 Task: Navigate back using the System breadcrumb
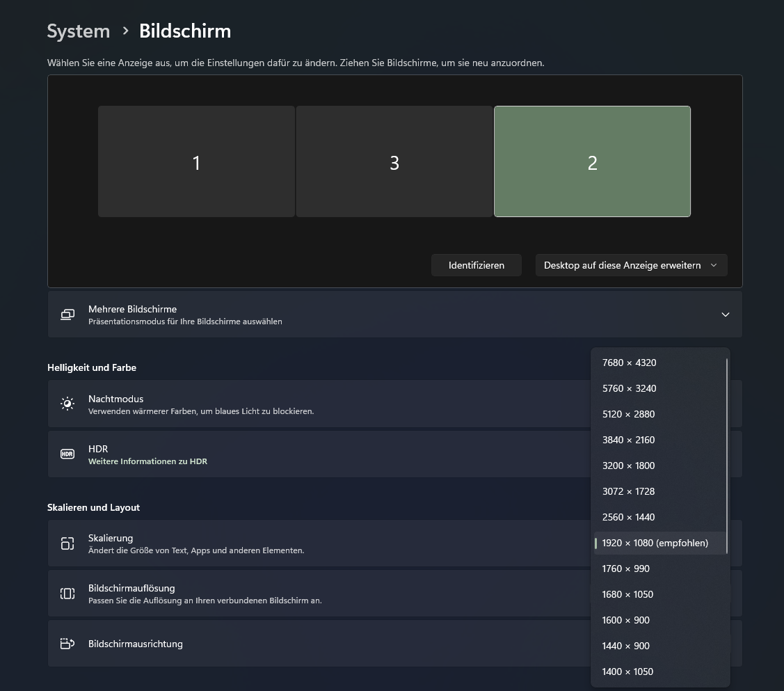pyautogui.click(x=78, y=31)
